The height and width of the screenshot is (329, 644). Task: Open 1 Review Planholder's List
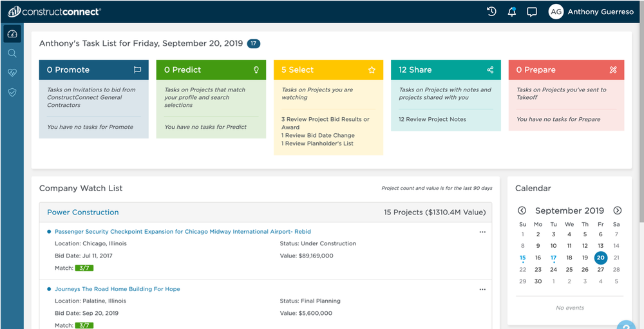pos(317,144)
